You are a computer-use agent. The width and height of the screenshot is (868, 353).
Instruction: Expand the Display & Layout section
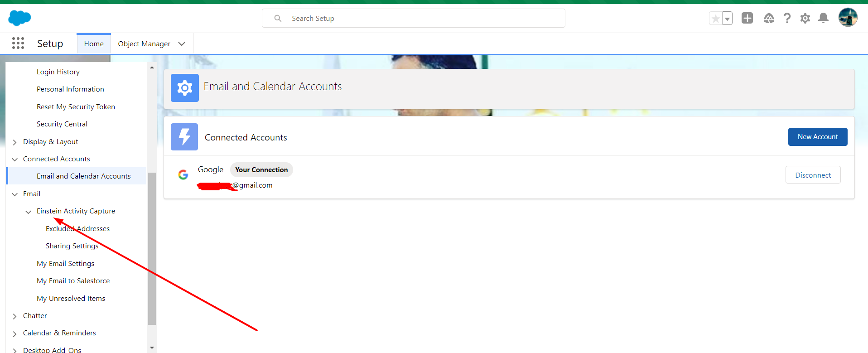click(14, 142)
